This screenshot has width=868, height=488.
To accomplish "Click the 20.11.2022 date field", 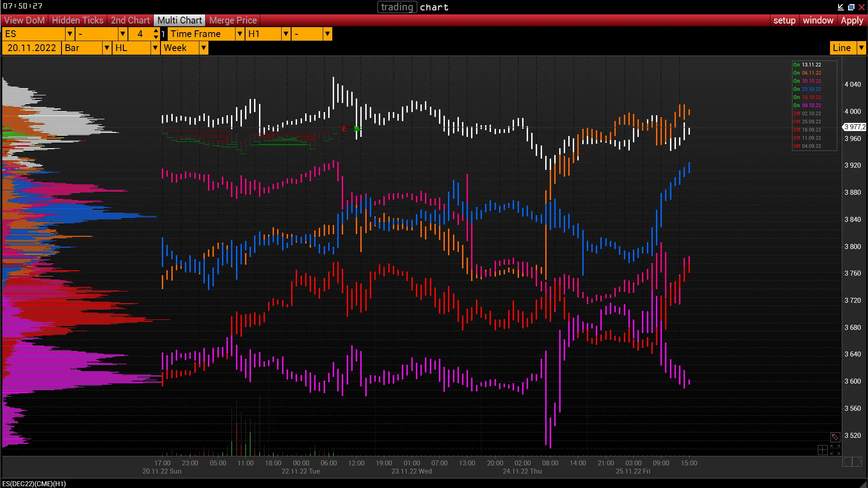I will [32, 48].
